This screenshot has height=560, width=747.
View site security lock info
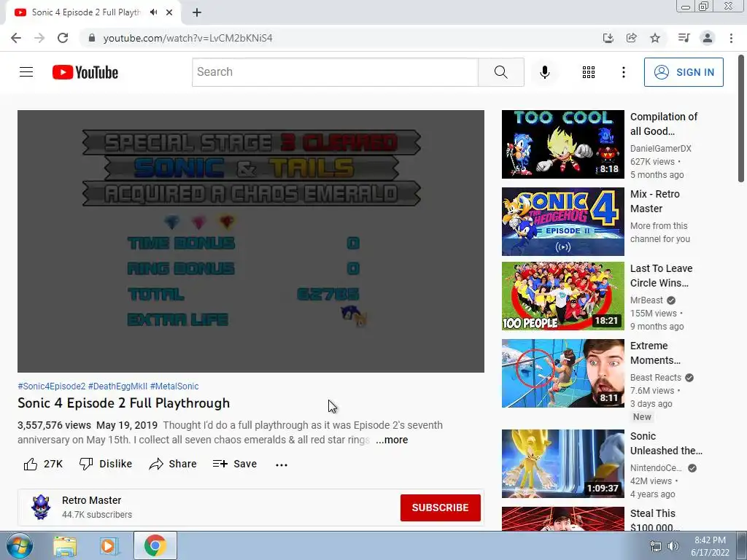point(91,38)
